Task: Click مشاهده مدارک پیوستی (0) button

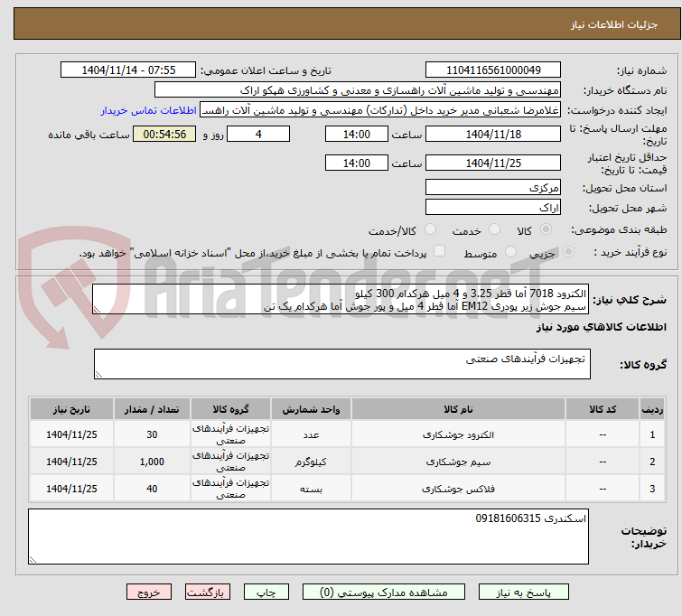Action: 384,593
